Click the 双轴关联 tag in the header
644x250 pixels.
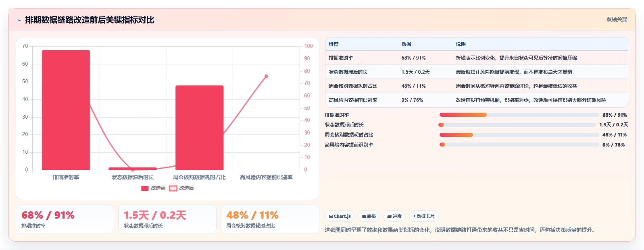click(x=617, y=19)
